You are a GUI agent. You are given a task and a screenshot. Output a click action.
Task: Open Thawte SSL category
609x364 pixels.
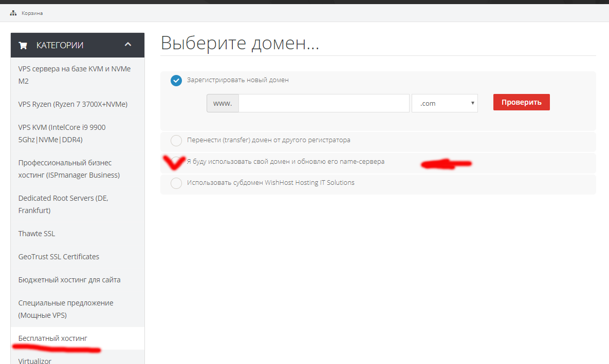pos(77,234)
